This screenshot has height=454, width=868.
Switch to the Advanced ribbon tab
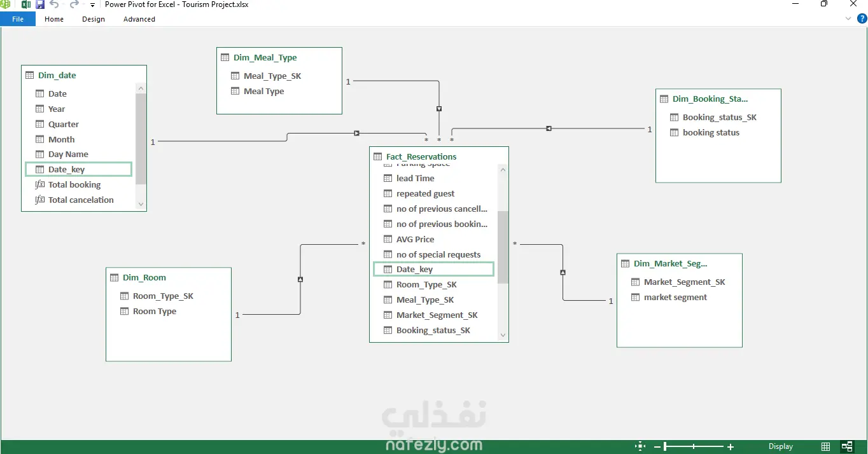(x=139, y=19)
